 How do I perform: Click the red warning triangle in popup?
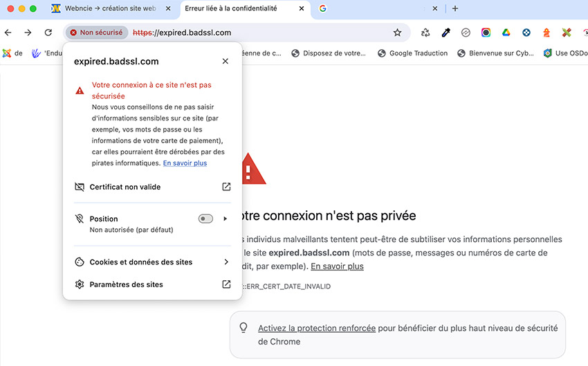click(80, 91)
